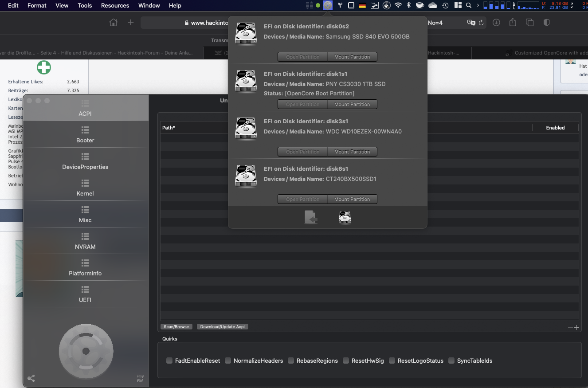
Task: Click the Enabled column header
Action: (555, 128)
